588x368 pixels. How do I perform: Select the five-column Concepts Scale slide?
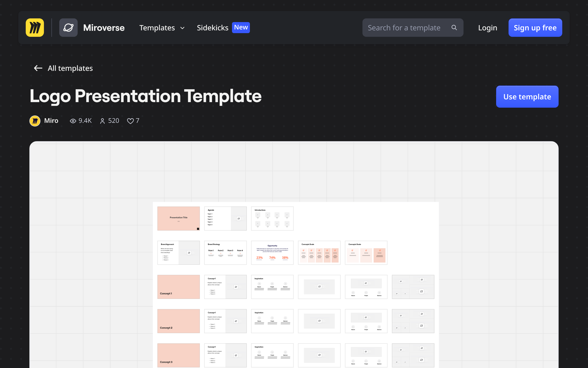click(x=319, y=253)
